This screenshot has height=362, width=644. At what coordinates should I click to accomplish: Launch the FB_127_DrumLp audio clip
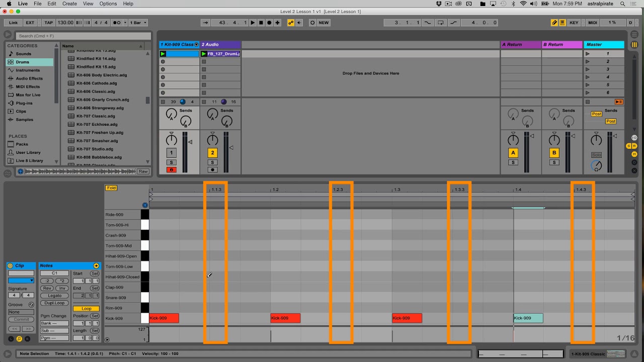click(x=204, y=54)
